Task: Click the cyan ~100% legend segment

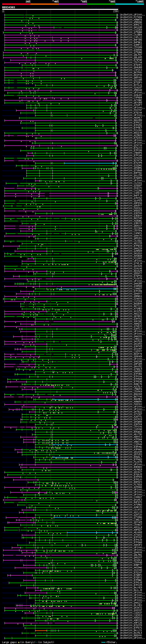Action: (x=130, y=4)
